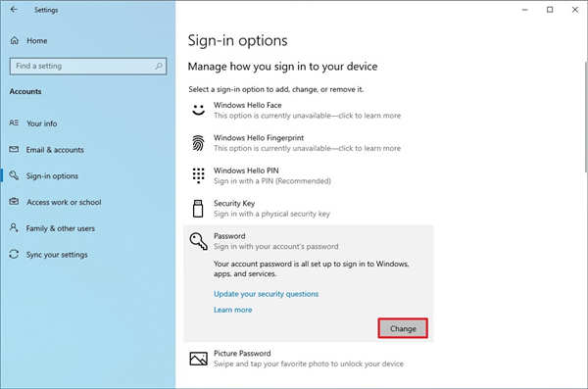588x389 pixels.
Task: Click the Your info person-card icon
Action: click(x=14, y=123)
